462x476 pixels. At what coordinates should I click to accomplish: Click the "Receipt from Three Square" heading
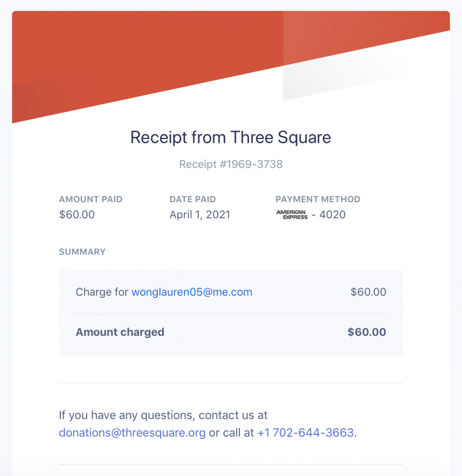click(230, 138)
